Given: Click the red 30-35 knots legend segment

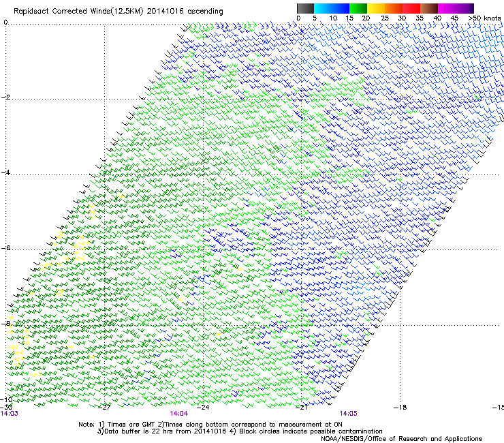Looking at the screenshot, I should pyautogui.click(x=411, y=8).
